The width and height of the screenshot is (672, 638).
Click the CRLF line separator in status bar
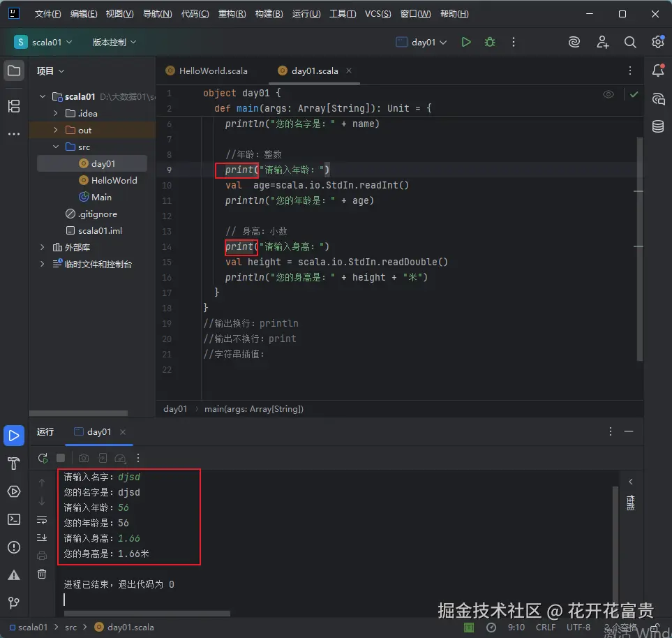point(546,628)
